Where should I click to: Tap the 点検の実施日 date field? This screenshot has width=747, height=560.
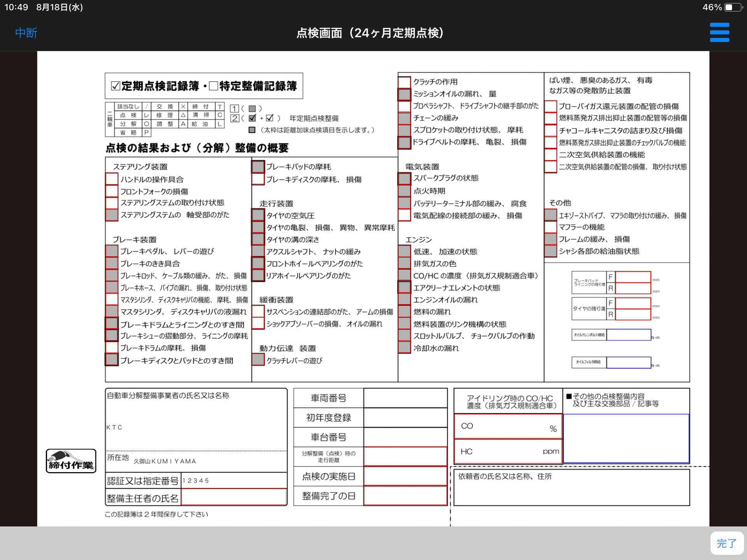pos(405,476)
